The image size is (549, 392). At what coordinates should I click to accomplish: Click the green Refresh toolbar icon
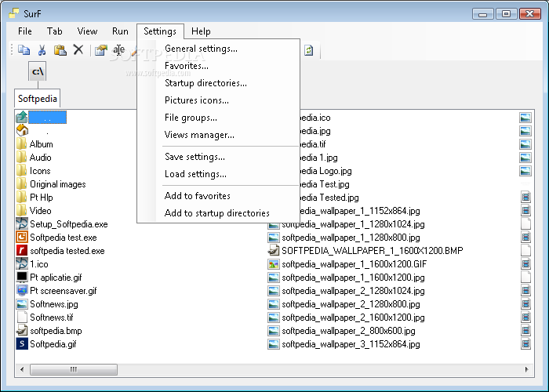coord(308,50)
